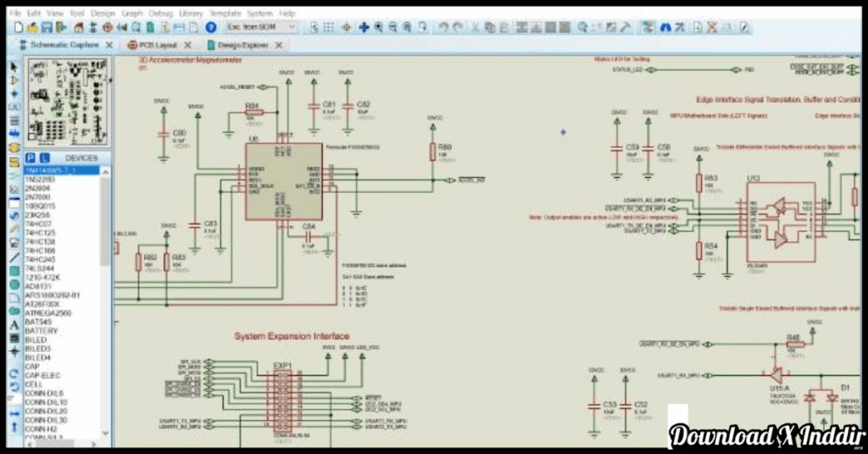
Task: Open the Library menu
Action: 191,14
